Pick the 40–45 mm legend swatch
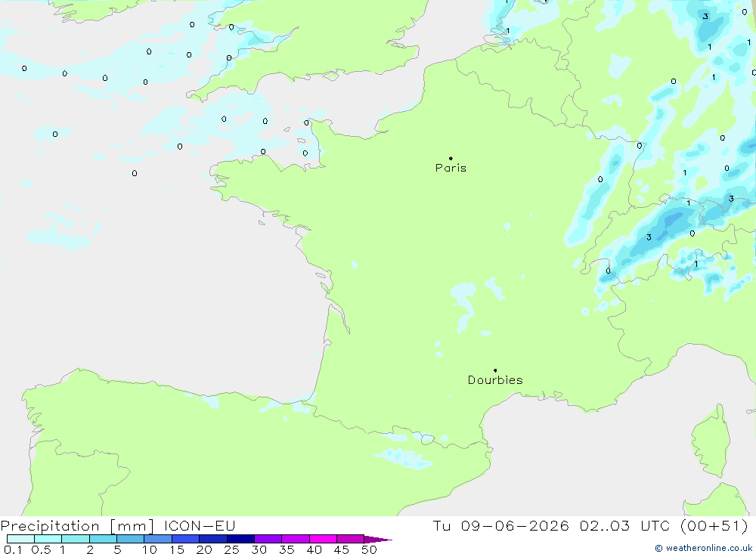The image size is (756, 554). [x=323, y=539]
